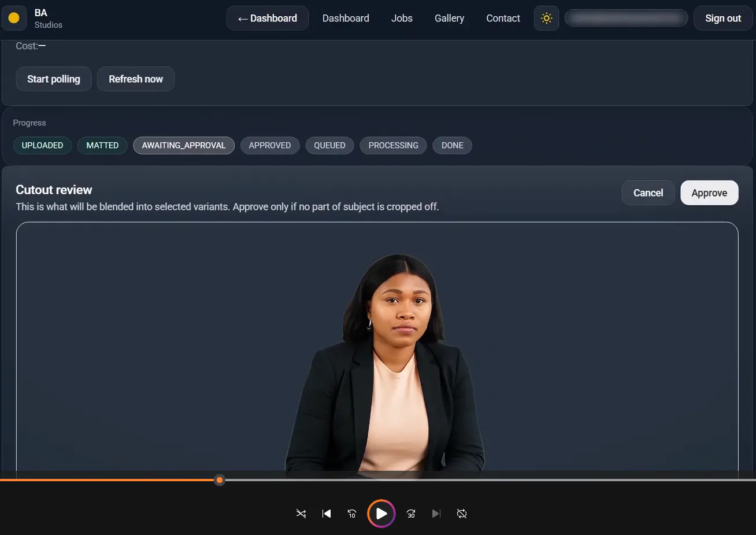Click the 'Cutout review' heading
The height and width of the screenshot is (535, 756).
click(54, 190)
